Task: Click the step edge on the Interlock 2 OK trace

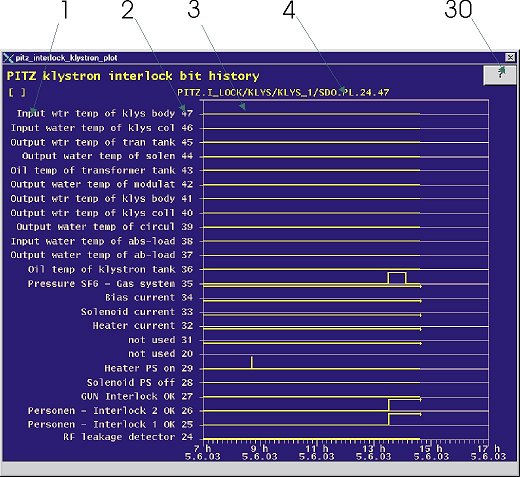Action: pyautogui.click(x=389, y=405)
